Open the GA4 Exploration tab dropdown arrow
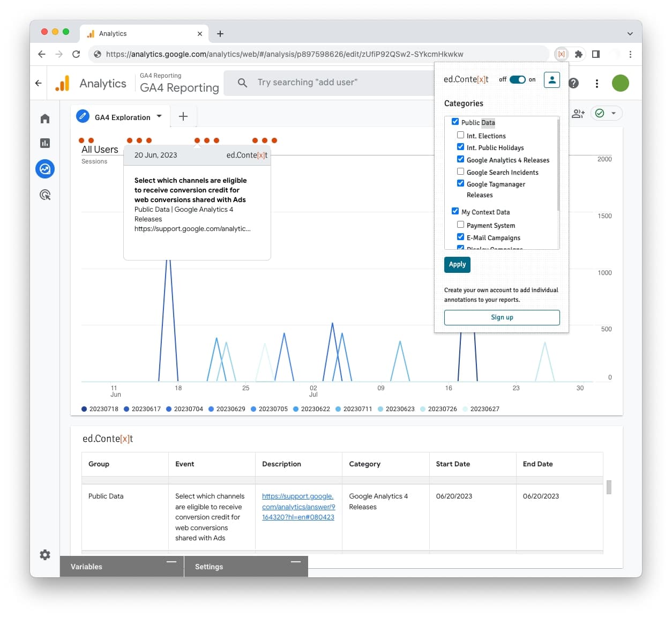This screenshot has height=617, width=672. click(159, 116)
